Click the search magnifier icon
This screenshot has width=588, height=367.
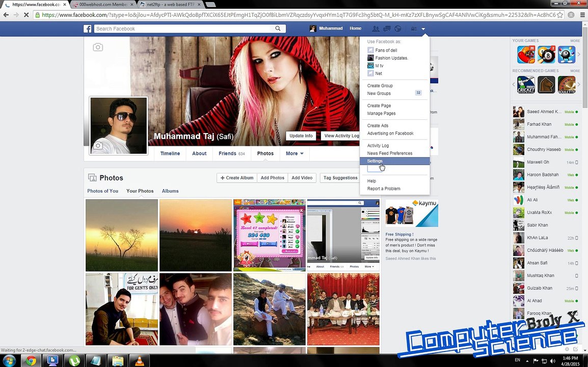[x=278, y=29]
